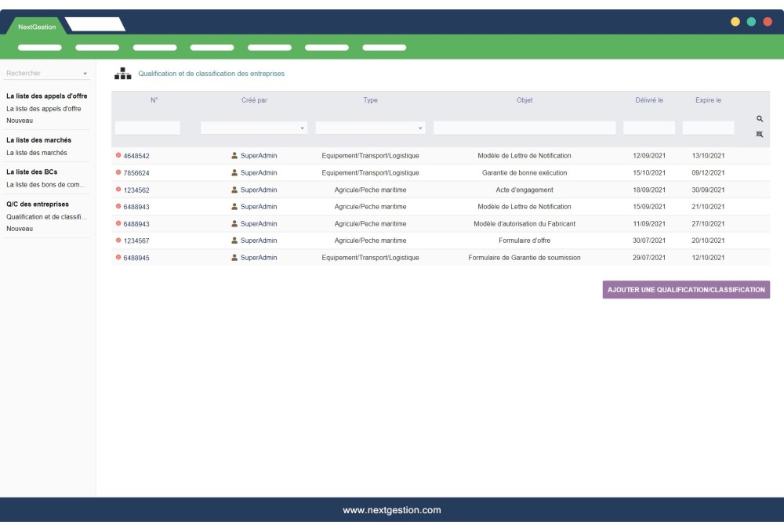
Task: Open La liste des marchés sidebar link
Action: [36, 153]
